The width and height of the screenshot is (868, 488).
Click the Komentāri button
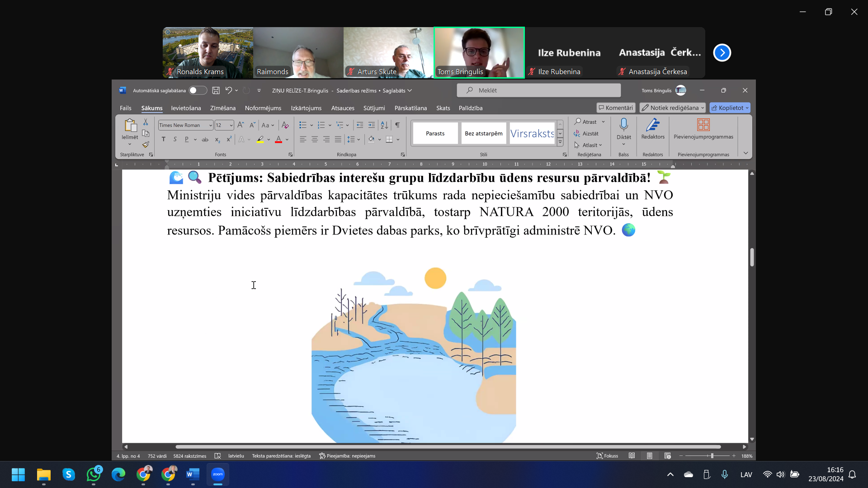click(616, 108)
